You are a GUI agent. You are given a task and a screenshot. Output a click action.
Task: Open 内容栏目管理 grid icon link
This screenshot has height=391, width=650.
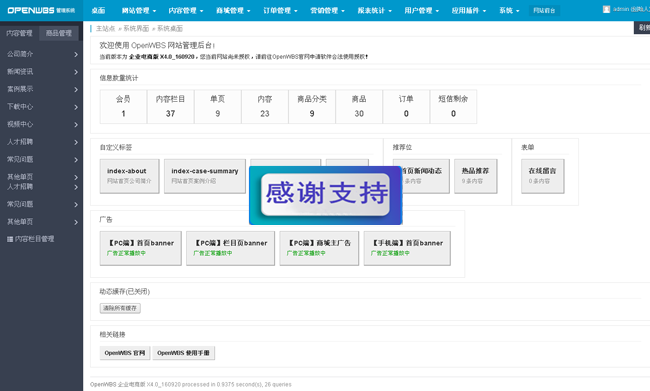pos(10,239)
